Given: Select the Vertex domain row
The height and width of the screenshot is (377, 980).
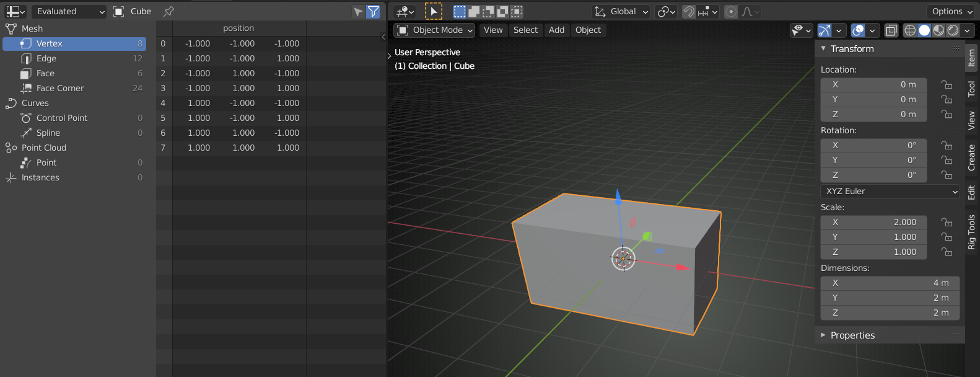Looking at the screenshot, I should (74, 43).
